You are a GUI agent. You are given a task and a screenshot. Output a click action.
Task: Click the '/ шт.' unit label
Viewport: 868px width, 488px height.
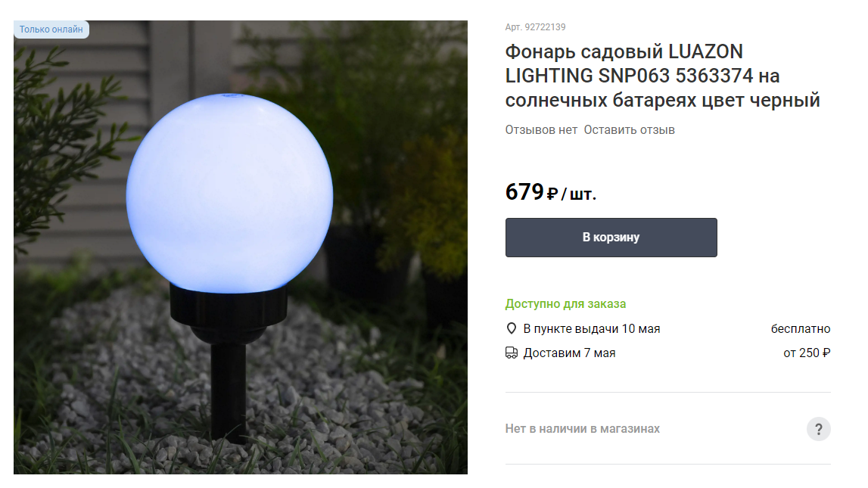point(578,194)
